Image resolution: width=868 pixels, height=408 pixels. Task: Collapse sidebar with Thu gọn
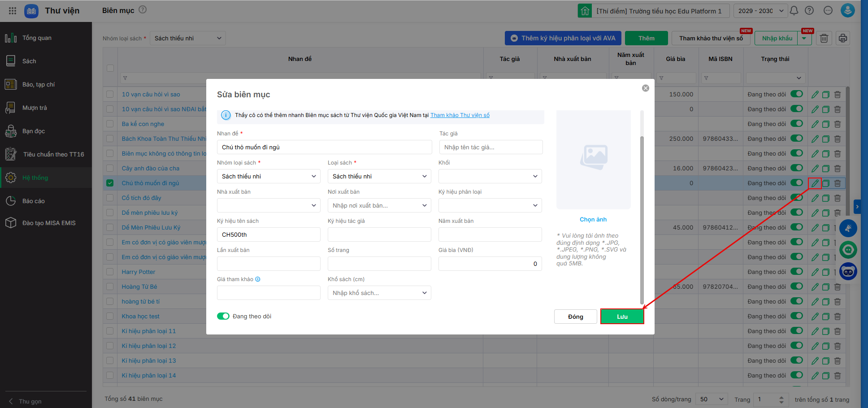(26, 401)
